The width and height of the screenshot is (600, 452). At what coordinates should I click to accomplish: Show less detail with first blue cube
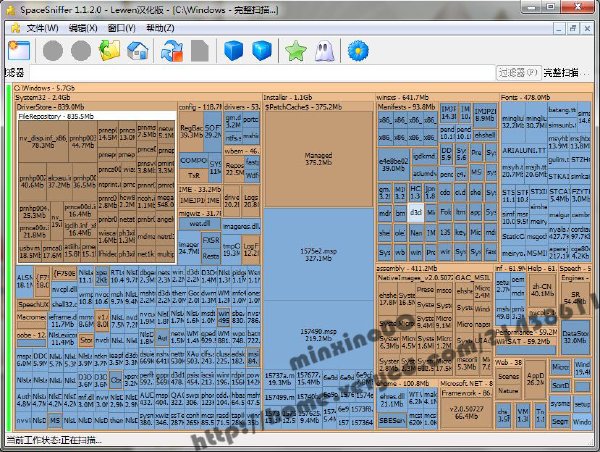coord(233,51)
